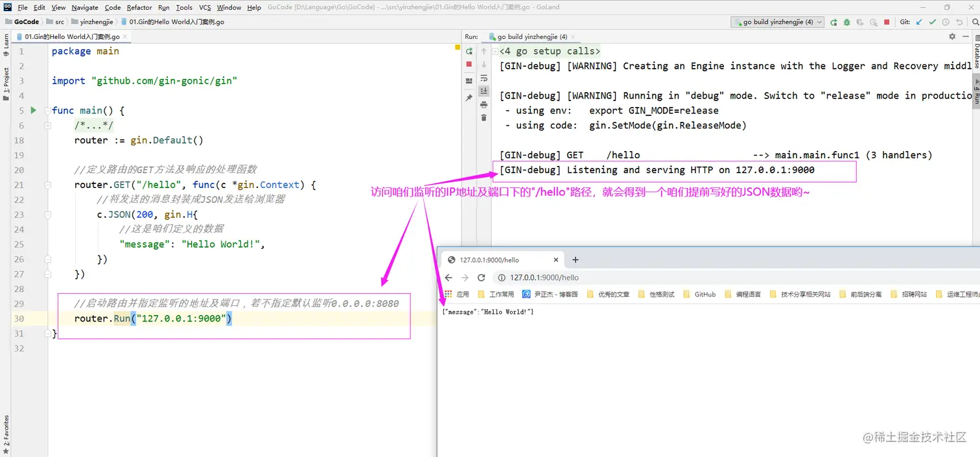Viewport: 980px width, 457px height.
Task: Click the up stack trace arrow in Run panel
Action: pos(484,51)
